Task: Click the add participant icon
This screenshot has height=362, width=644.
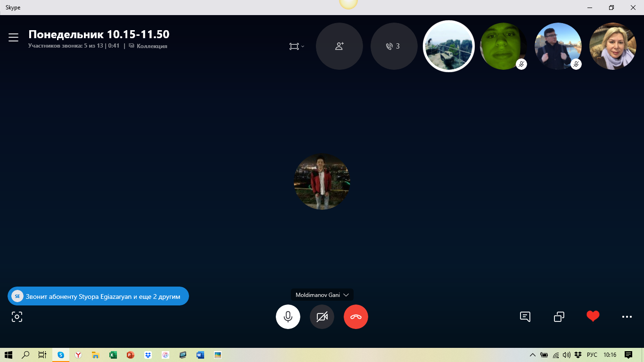Action: coord(339,46)
